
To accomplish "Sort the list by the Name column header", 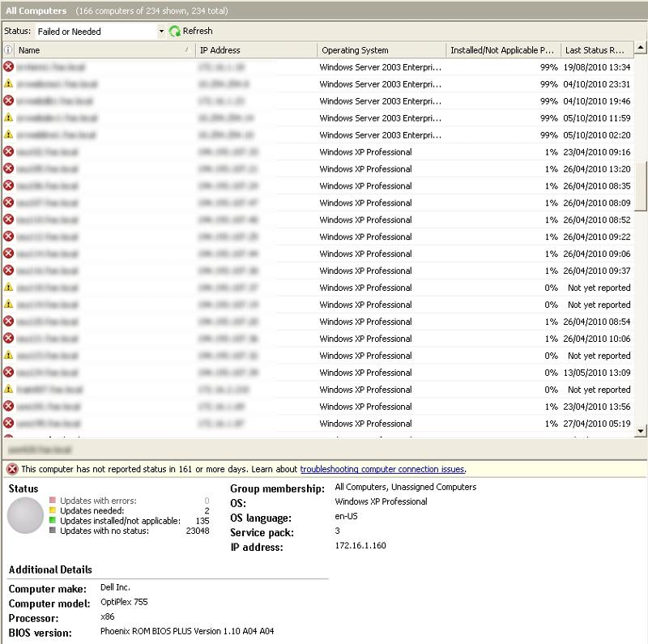I will (x=97, y=49).
